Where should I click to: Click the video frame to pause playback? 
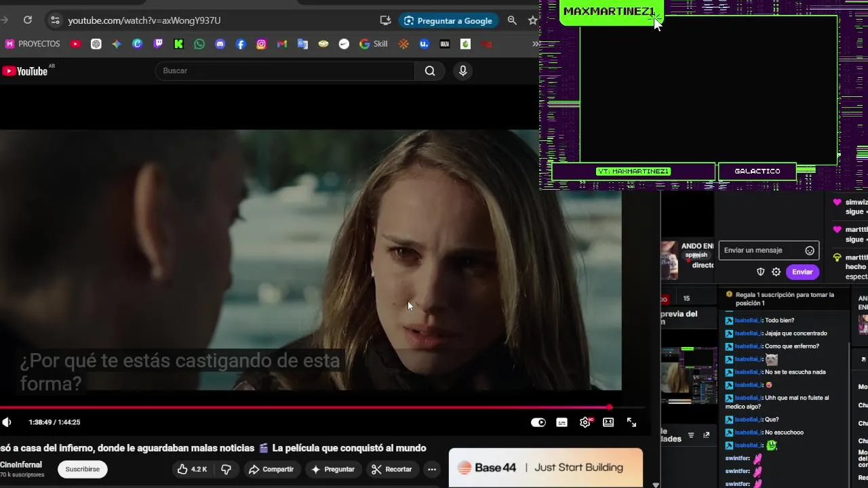click(x=311, y=261)
